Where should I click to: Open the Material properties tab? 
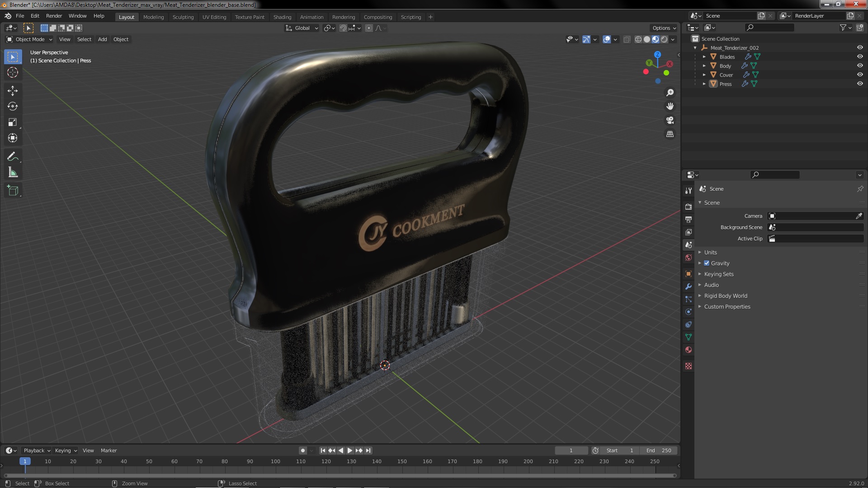point(689,350)
